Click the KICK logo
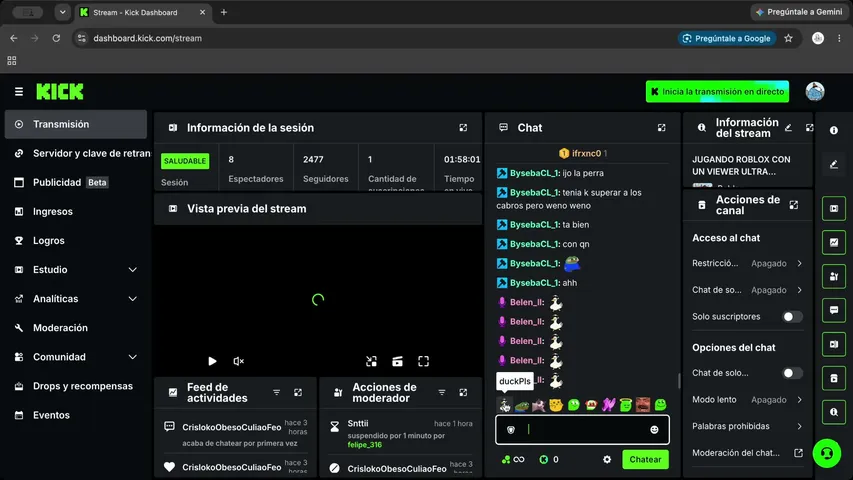The image size is (853, 480). (x=60, y=91)
